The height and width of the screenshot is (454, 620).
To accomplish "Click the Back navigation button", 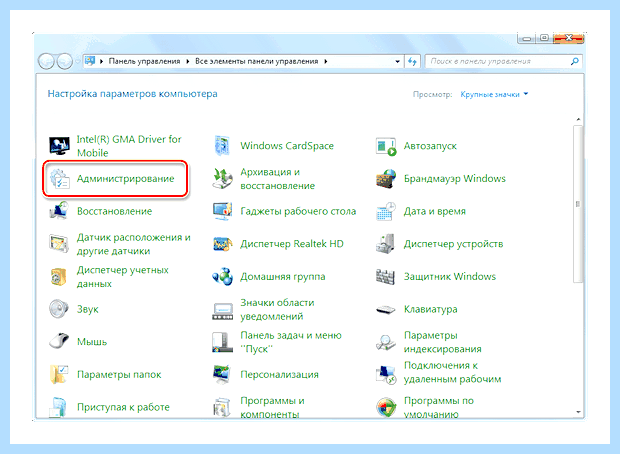I will click(x=46, y=61).
